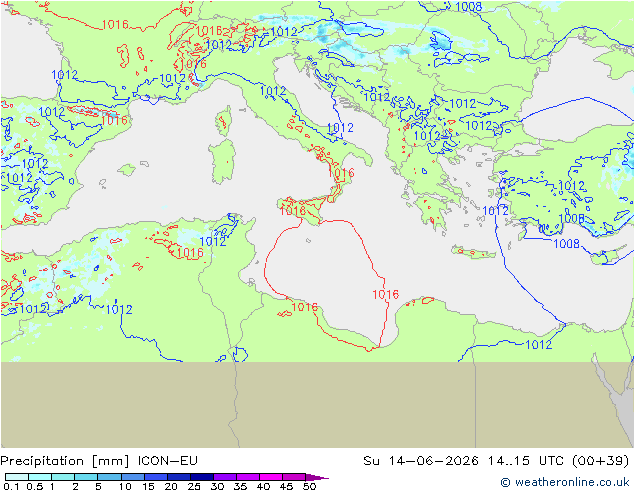This screenshot has height=490, width=634.
Task: Click the red 1016 label over open sea
Action: (x=385, y=294)
